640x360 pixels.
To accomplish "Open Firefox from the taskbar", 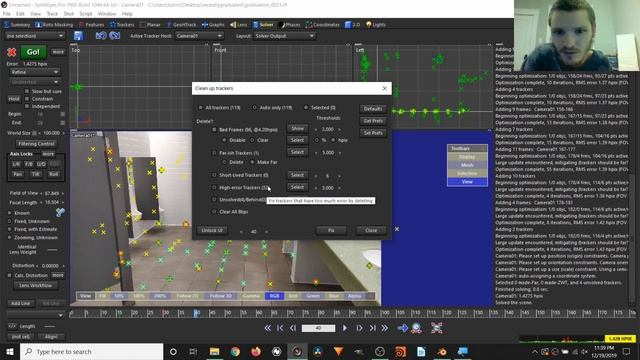I will (256, 351).
